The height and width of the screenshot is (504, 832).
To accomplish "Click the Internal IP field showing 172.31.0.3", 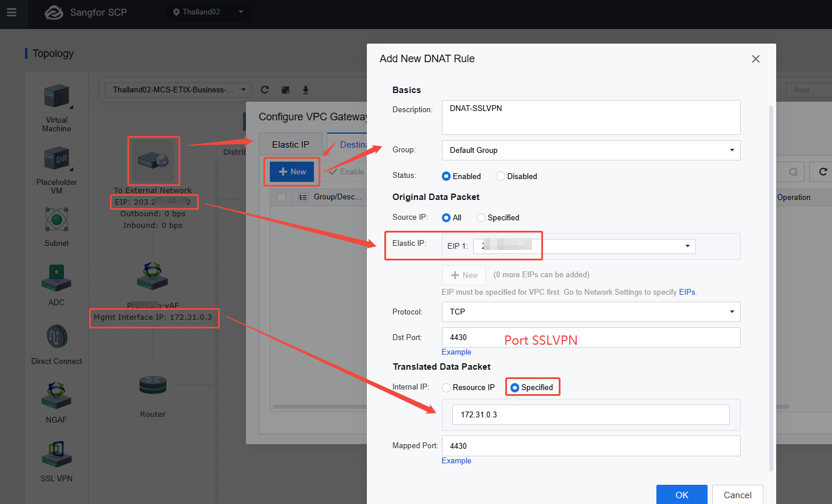I will coord(591,414).
